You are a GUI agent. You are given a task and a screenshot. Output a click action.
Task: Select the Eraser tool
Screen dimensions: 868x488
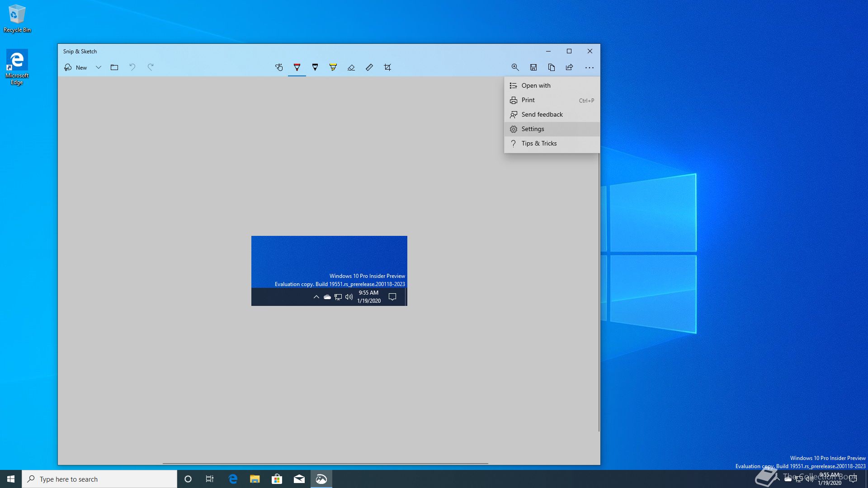351,67
